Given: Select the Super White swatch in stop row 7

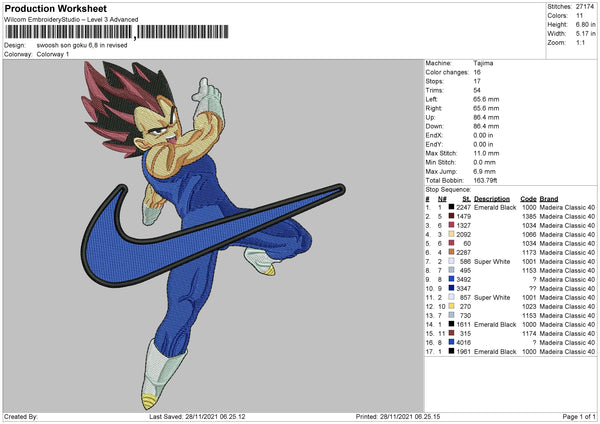Looking at the screenshot, I should (x=452, y=261).
